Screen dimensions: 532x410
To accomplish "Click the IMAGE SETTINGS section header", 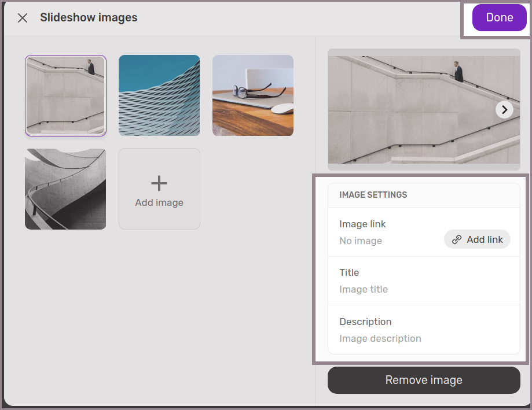I will (373, 195).
